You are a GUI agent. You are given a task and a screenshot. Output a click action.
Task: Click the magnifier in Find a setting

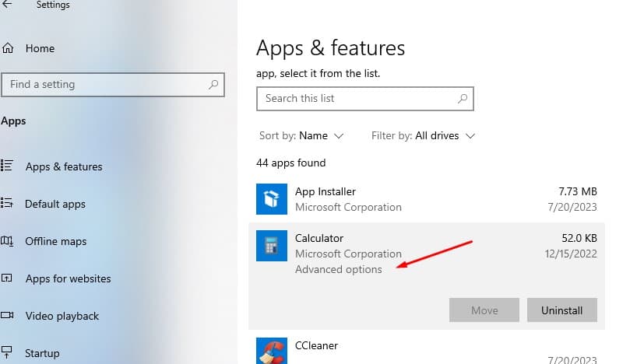[213, 84]
